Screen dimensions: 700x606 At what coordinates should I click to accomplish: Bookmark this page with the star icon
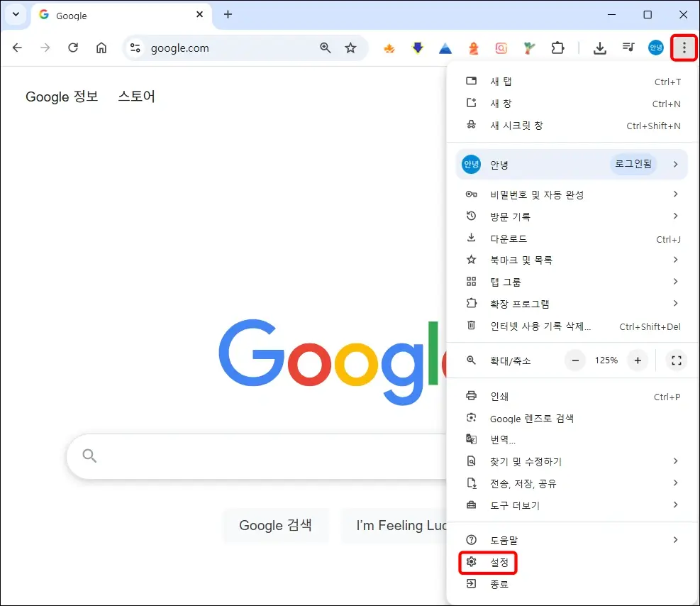[350, 48]
